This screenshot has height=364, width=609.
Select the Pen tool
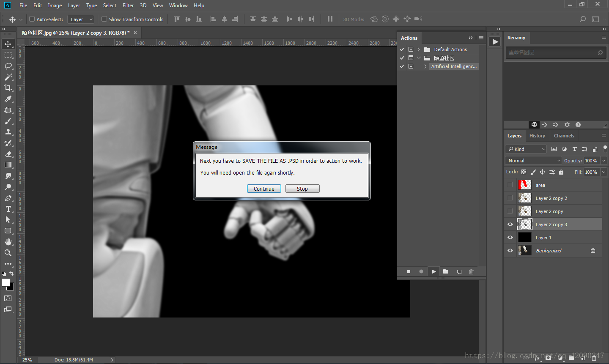(x=8, y=198)
